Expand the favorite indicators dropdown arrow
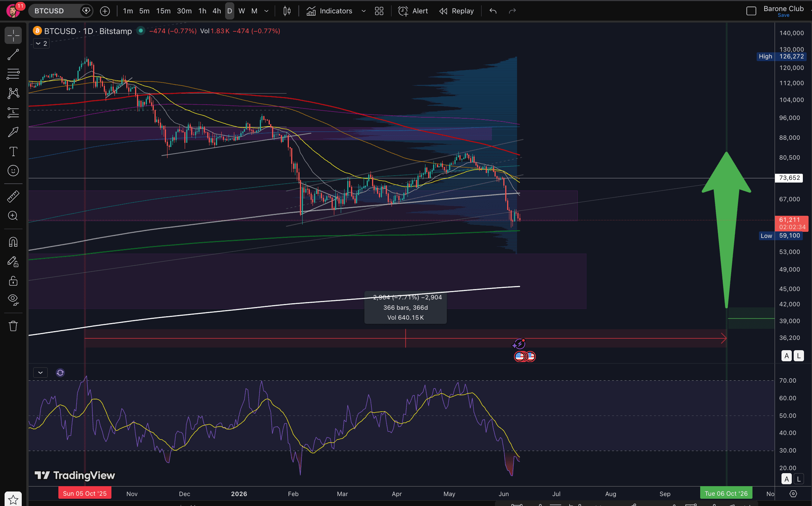Screen dimensions: 812x506 point(364,11)
